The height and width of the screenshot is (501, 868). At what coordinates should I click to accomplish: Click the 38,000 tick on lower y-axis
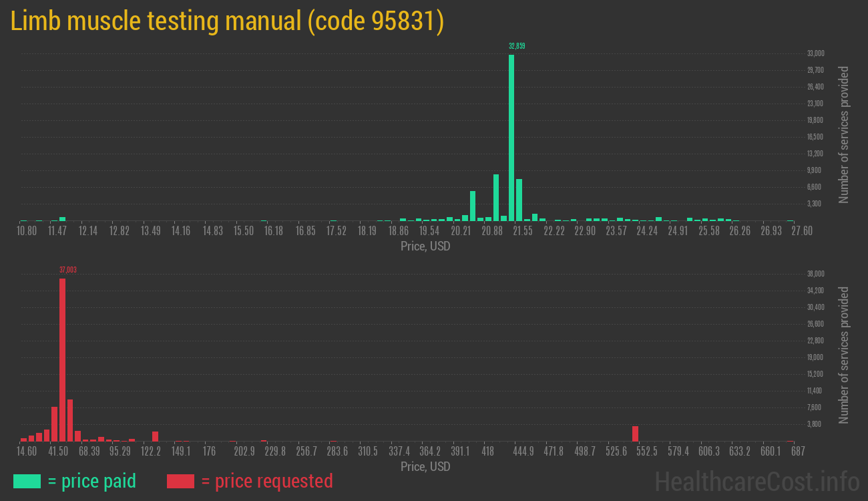[816, 274]
